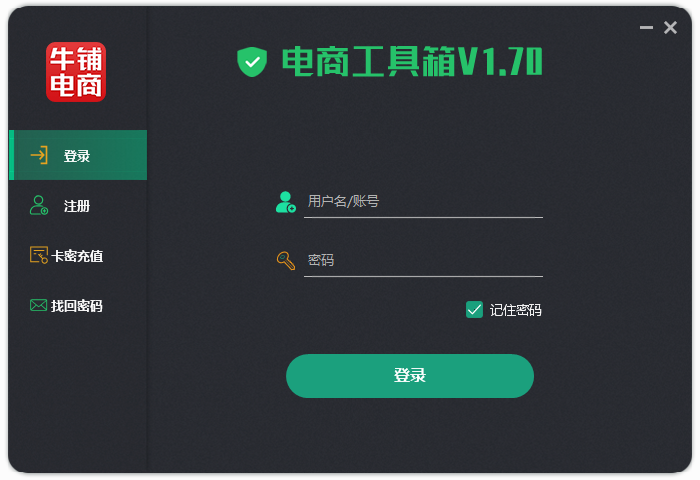700x480 pixels.
Task: Click the card recharge icon in sidebar
Action: (x=39, y=255)
